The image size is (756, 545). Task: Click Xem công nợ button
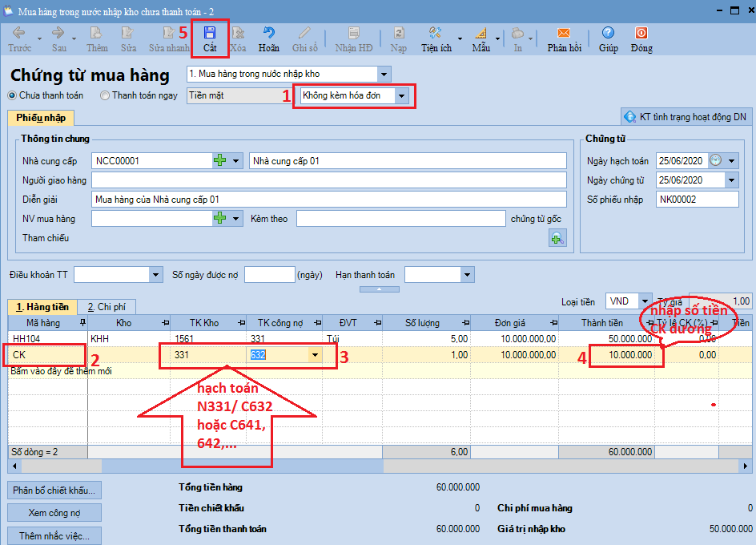54,513
